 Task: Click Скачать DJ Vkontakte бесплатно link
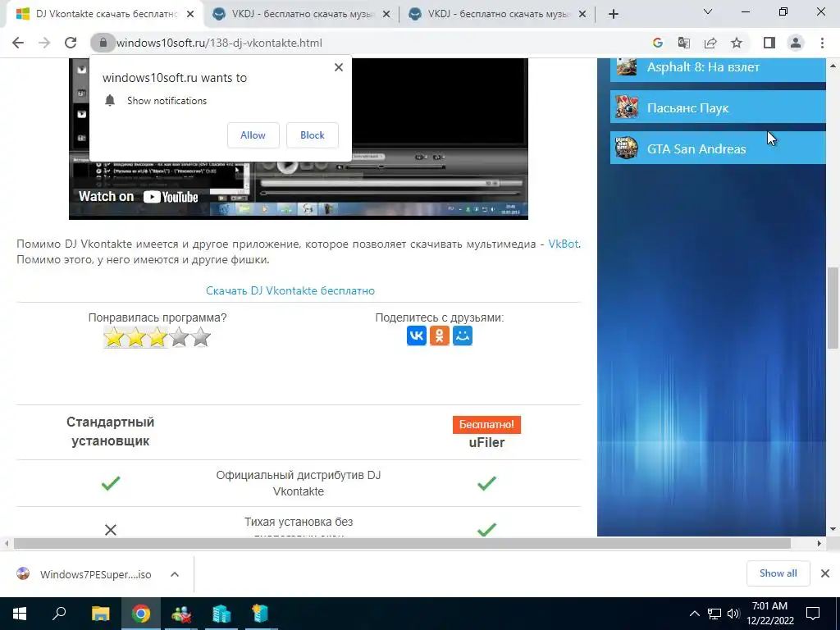click(290, 290)
